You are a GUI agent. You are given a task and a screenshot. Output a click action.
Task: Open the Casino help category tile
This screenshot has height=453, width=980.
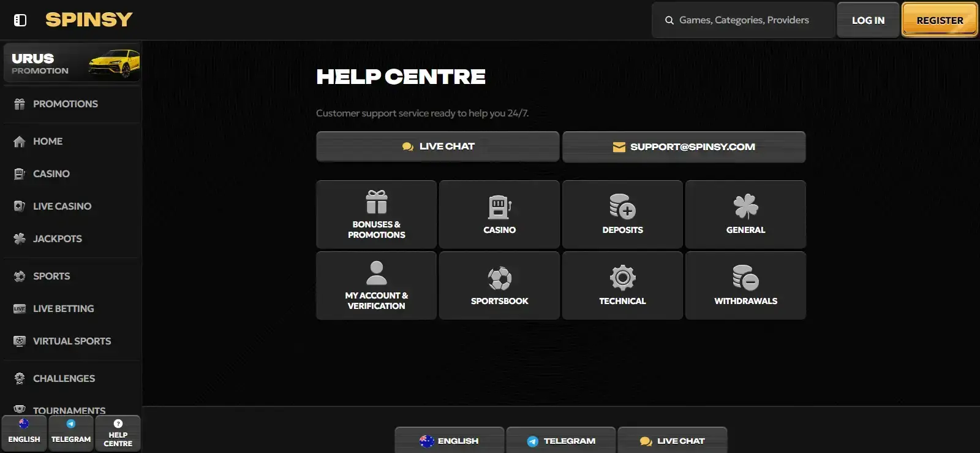[x=500, y=215]
